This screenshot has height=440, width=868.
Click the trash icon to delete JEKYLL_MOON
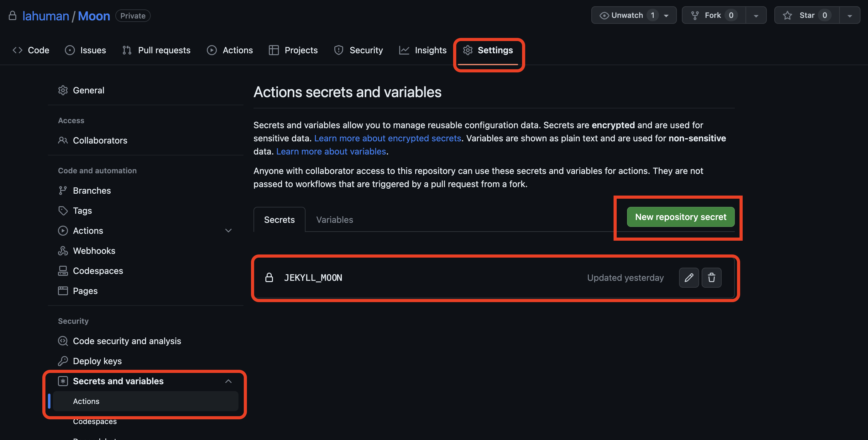[x=711, y=278]
